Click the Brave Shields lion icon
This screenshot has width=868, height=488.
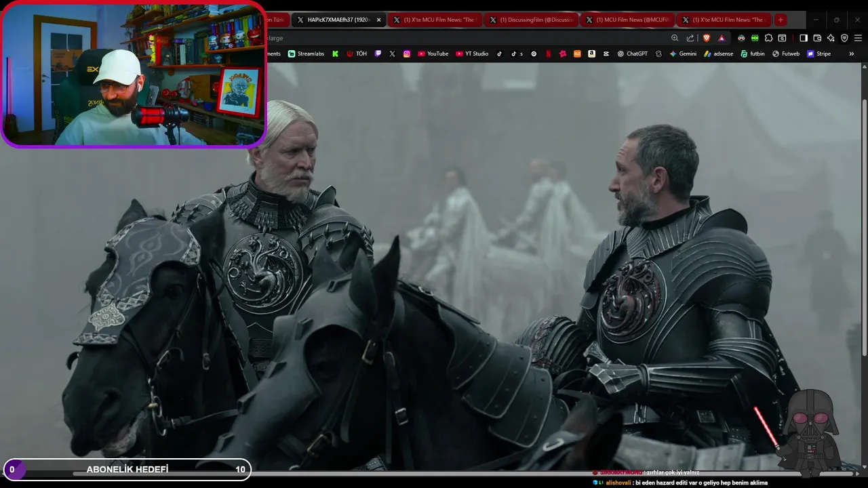point(706,38)
